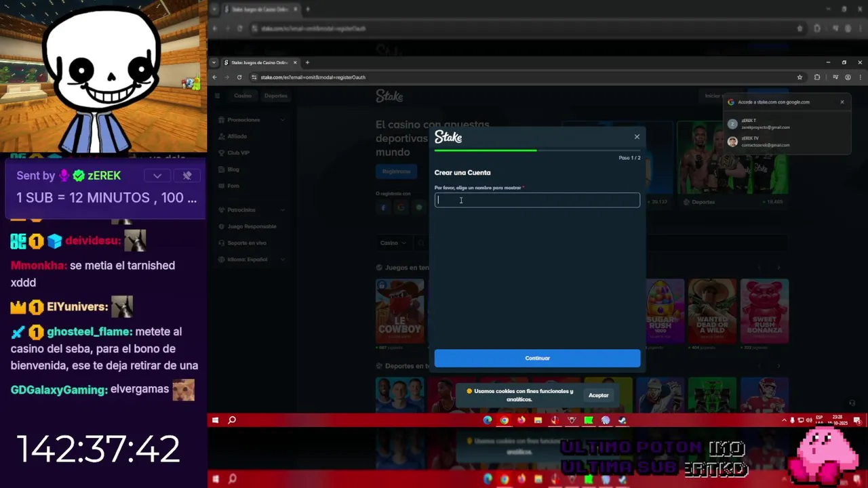Collapse the pinned message chevron
Viewport: 868px width, 488px height.
click(x=157, y=176)
